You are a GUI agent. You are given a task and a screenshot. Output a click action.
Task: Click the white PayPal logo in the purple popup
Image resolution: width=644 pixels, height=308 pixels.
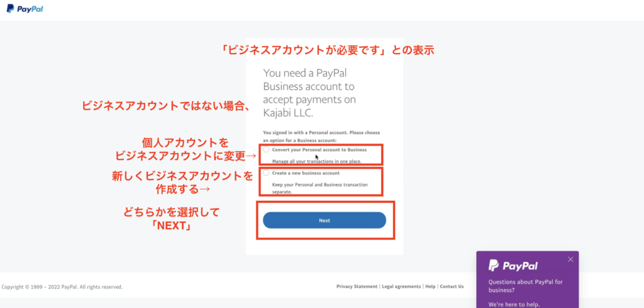[513, 266]
